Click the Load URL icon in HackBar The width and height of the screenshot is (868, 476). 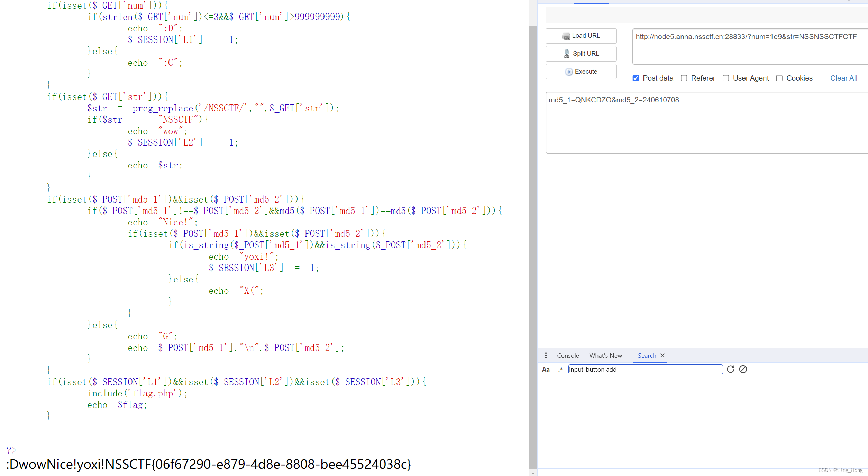point(566,36)
